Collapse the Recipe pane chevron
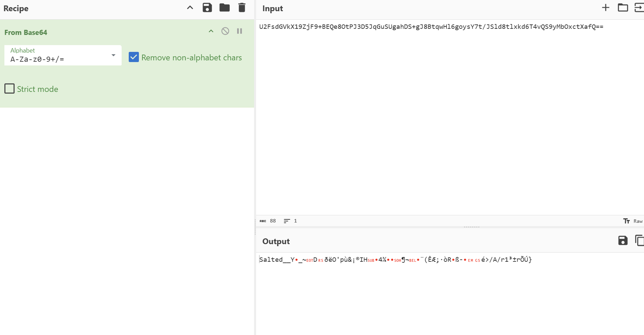Image resolution: width=644 pixels, height=335 pixels. click(190, 8)
